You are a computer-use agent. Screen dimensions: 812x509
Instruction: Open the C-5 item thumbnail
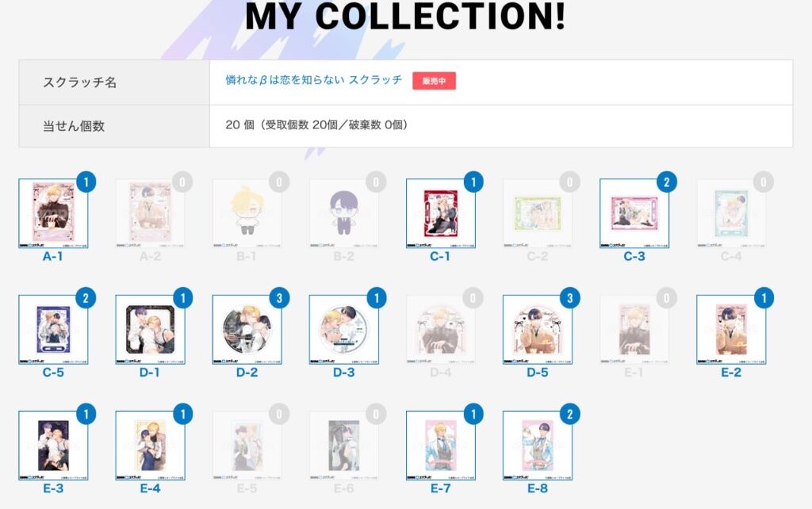coord(53,329)
